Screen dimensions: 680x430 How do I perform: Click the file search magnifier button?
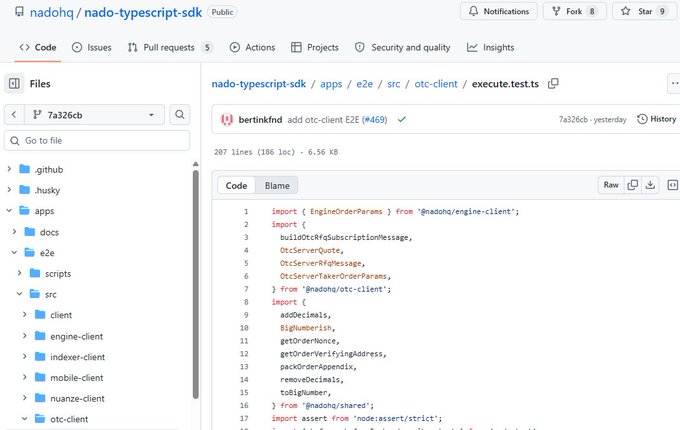click(180, 115)
